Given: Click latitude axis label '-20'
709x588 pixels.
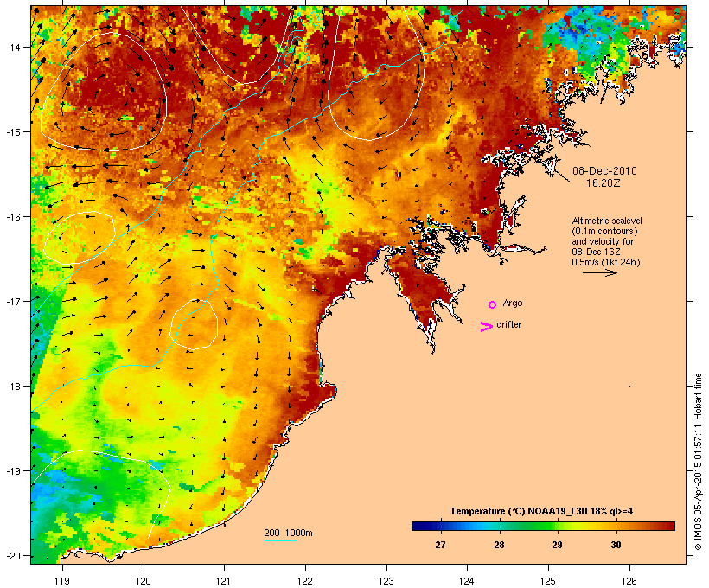Looking at the screenshot, I should point(13,555).
